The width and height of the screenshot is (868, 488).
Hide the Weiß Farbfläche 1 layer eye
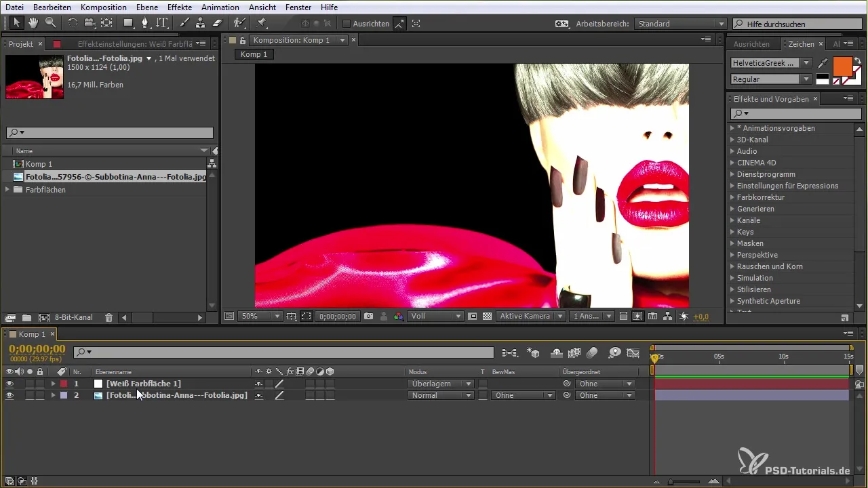(x=9, y=384)
